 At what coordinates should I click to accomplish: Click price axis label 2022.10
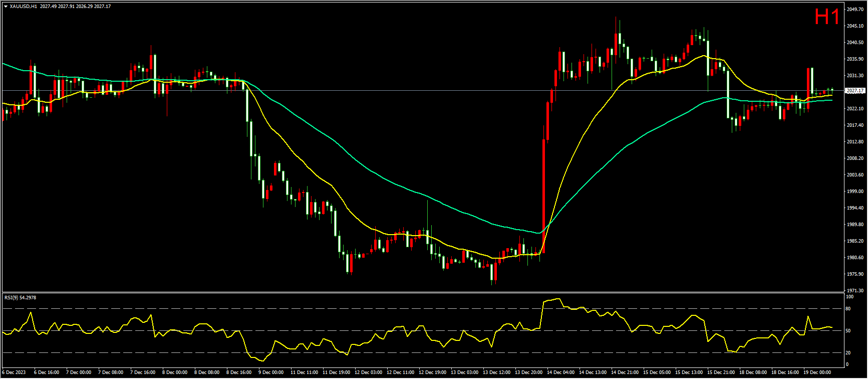(x=855, y=109)
